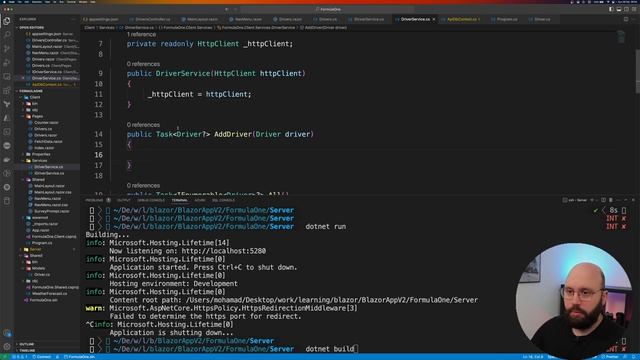The width and height of the screenshot is (640, 360).
Task: Go back using title bar arrow
Action: click(x=227, y=9)
